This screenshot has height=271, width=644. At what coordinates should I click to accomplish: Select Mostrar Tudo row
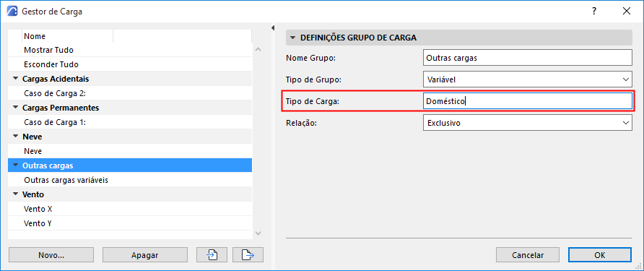pyautogui.click(x=130, y=50)
